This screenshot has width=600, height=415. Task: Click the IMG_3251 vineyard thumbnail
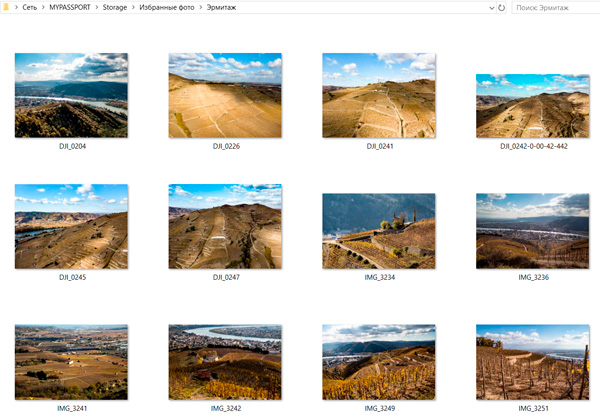point(532,361)
